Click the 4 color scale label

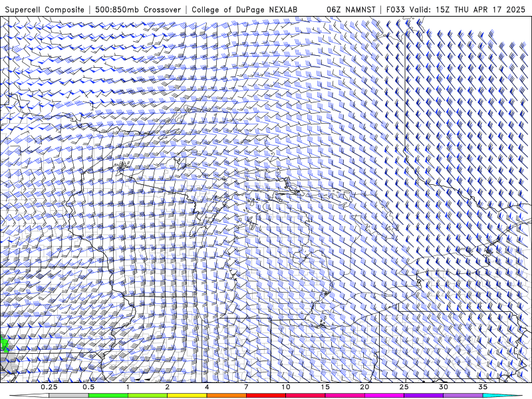[x=207, y=387]
